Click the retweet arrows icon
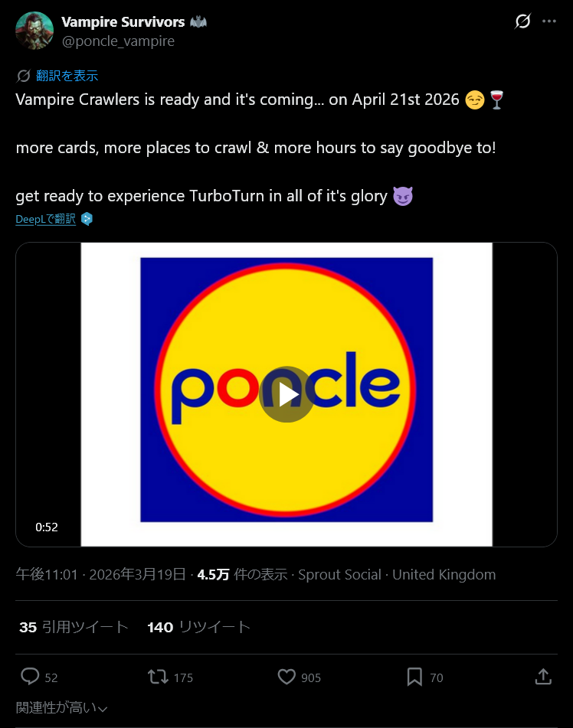Image resolution: width=573 pixels, height=728 pixels. tap(159, 677)
